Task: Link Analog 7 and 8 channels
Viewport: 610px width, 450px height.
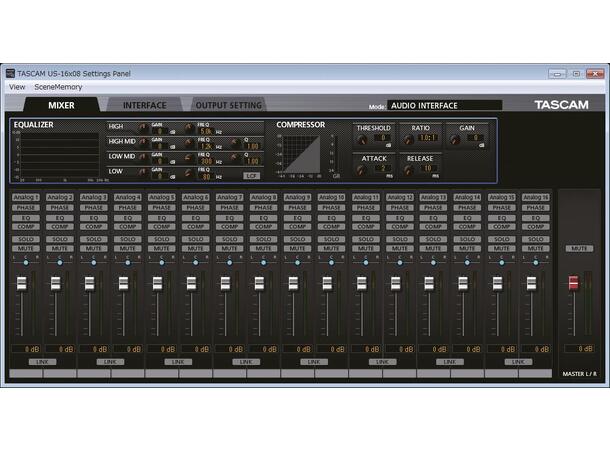Action: click(x=246, y=362)
